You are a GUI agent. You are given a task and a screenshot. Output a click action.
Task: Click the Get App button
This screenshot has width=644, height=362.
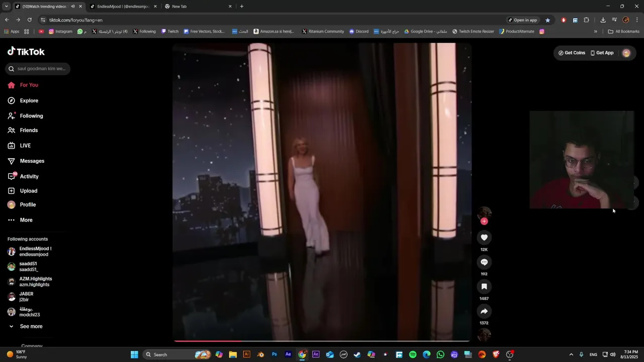tap(602, 53)
